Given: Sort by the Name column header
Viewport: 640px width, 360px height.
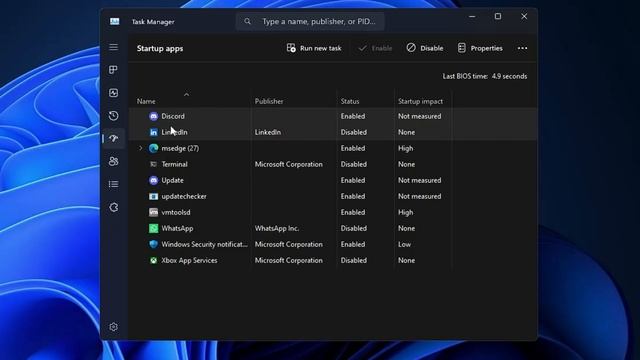Looking at the screenshot, I should click(x=146, y=101).
